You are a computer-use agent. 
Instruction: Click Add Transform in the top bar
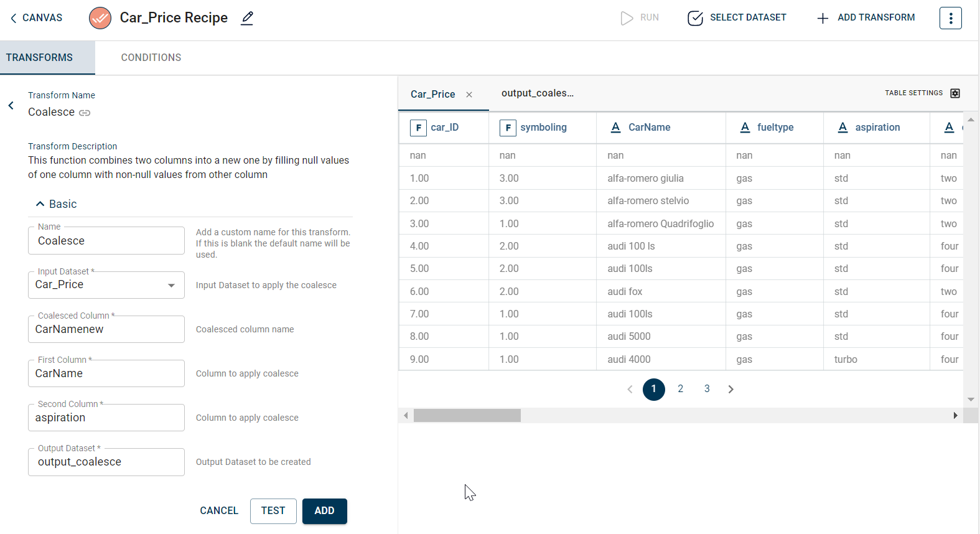(866, 18)
